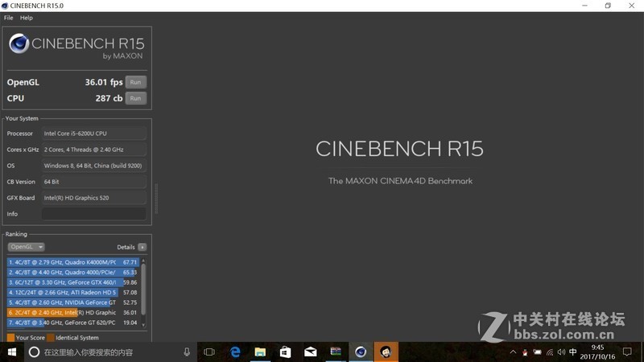This screenshot has width=644, height=362.
Task: Click the Cinebench R15 logo icon
Action: (x=19, y=43)
